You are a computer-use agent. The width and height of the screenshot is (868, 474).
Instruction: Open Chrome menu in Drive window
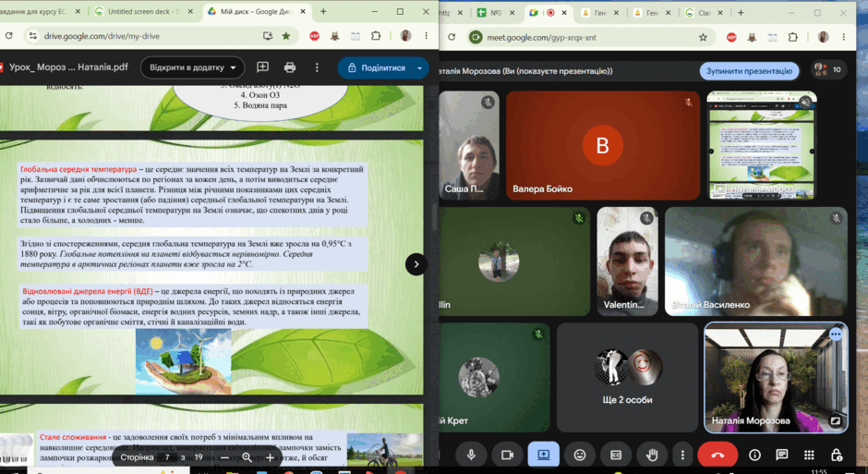(x=427, y=36)
